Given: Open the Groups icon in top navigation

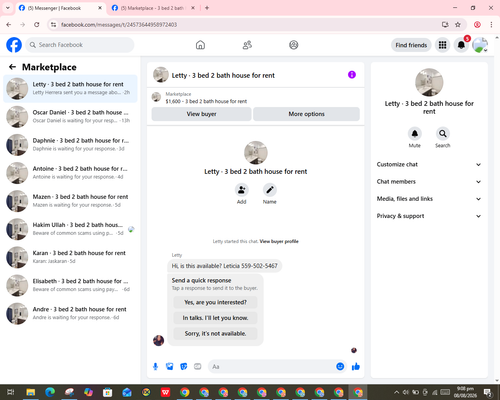Looking at the screenshot, I should 294,45.
